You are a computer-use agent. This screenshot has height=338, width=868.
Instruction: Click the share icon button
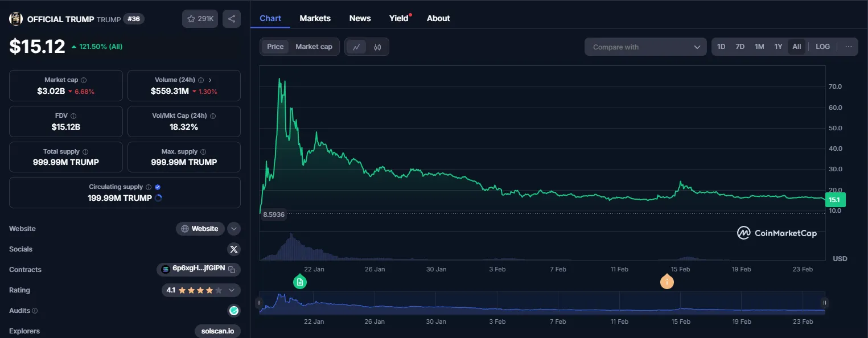[232, 19]
